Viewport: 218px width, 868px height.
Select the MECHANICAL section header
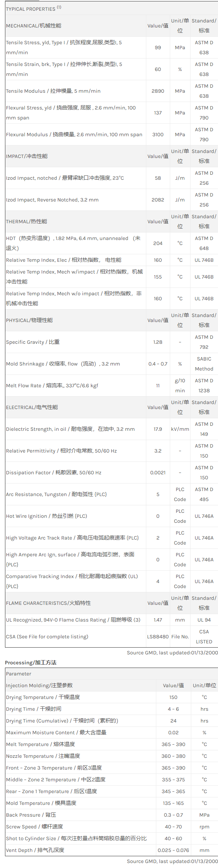click(34, 26)
